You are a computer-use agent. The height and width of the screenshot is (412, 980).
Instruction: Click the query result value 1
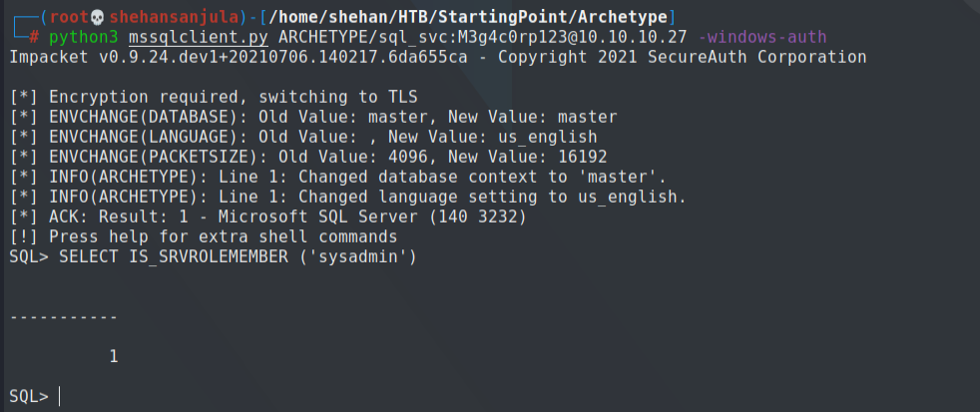tap(114, 355)
